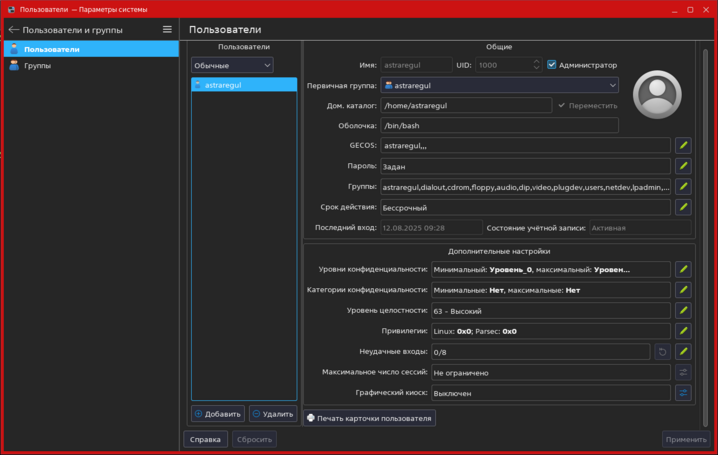The width and height of the screenshot is (718, 455).
Task: Click the Добавить button
Action: 217,414
